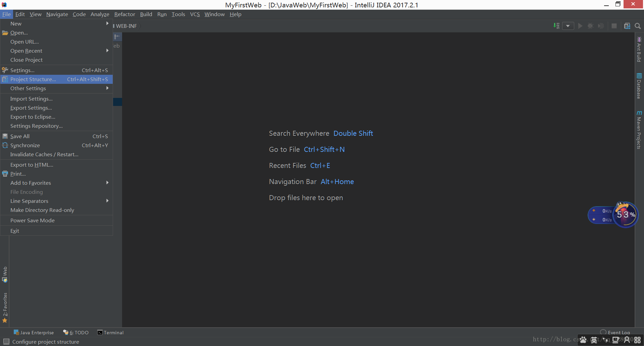Choose Make Directory Read-only
Image resolution: width=644 pixels, height=346 pixels.
pos(56,210)
